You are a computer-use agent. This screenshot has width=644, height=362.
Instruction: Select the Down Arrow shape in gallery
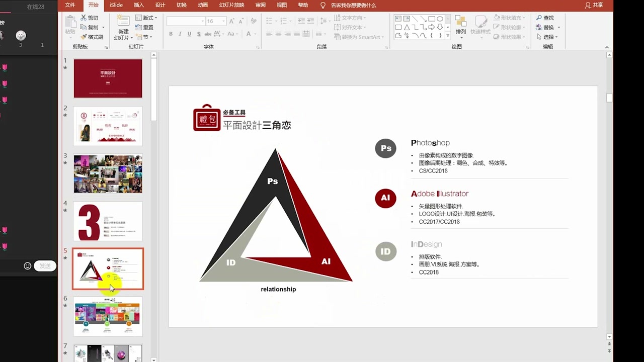click(x=440, y=27)
